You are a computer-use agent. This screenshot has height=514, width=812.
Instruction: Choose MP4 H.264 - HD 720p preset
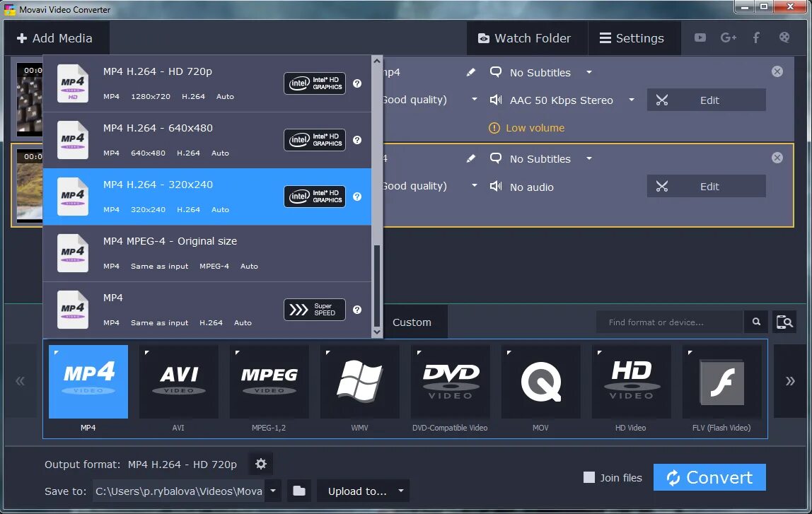[207, 83]
